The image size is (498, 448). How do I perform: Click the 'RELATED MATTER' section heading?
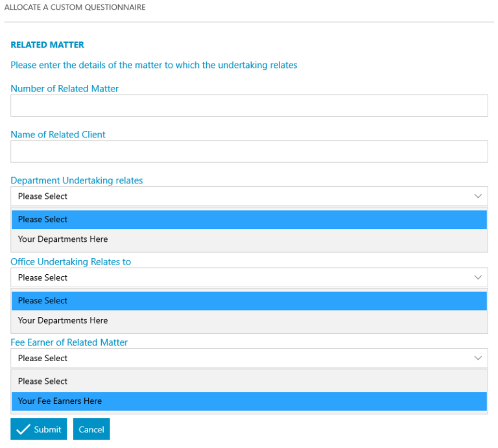point(47,45)
